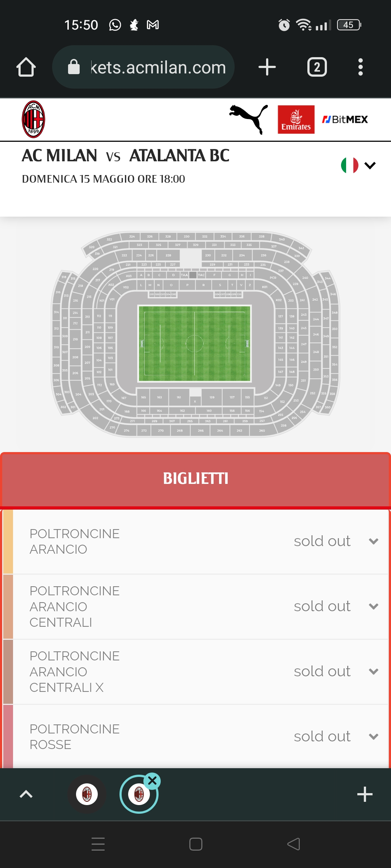Screen dimensions: 391x868
Task: Open a new tab with plus icon
Action: [267, 67]
